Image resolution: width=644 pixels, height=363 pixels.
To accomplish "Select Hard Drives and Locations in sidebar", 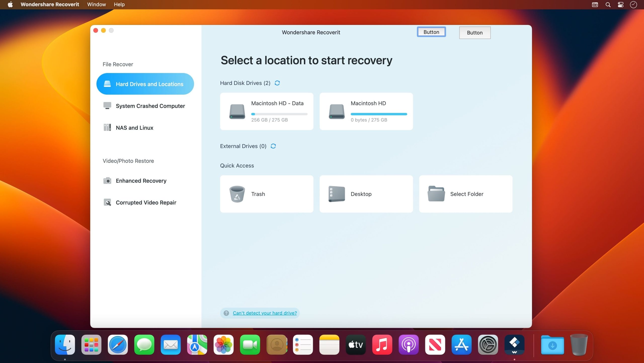I will (145, 84).
